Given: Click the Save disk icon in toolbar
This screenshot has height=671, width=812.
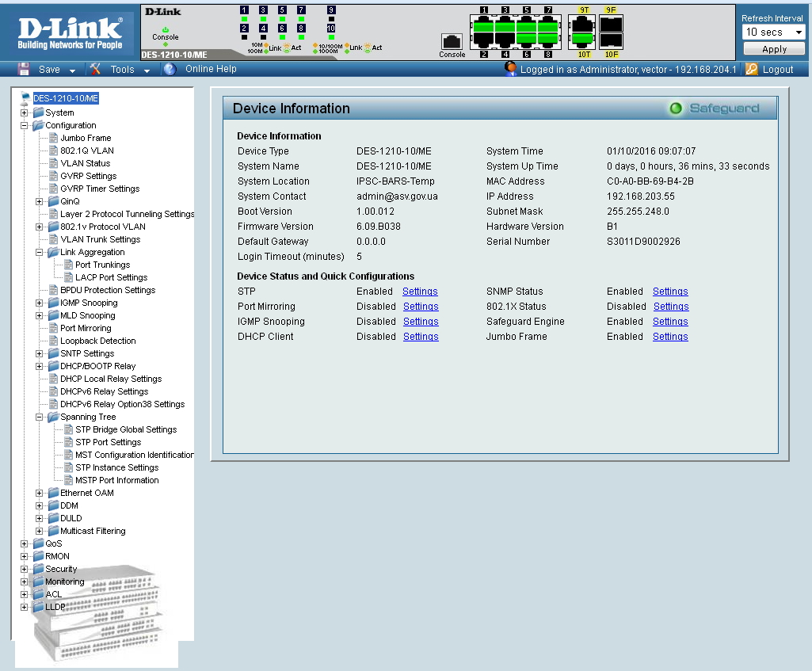Looking at the screenshot, I should (23, 70).
